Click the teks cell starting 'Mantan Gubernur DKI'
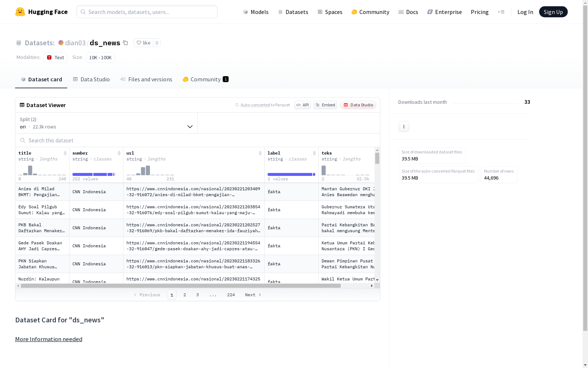 coord(347,192)
